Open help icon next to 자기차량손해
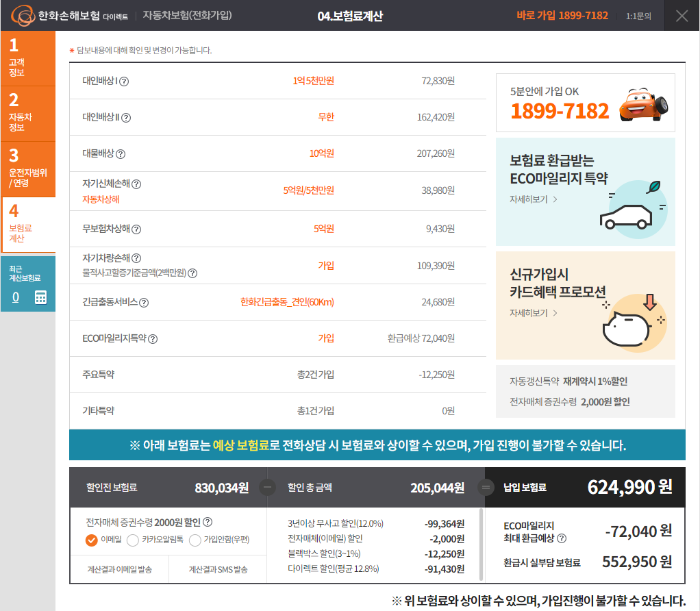Screen dimensions: 700x611 pos(136,258)
